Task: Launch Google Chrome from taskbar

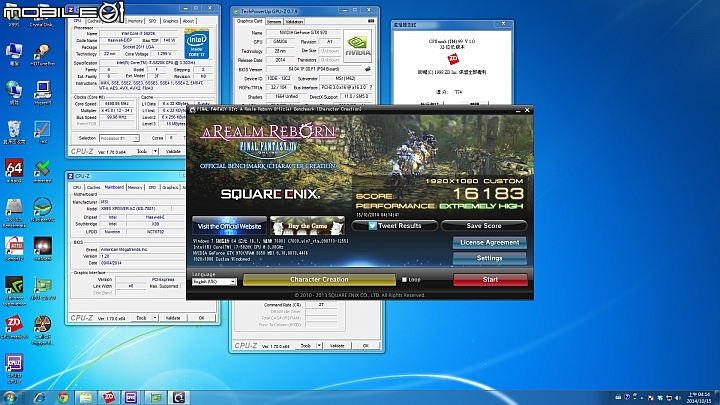Action: tap(62, 397)
